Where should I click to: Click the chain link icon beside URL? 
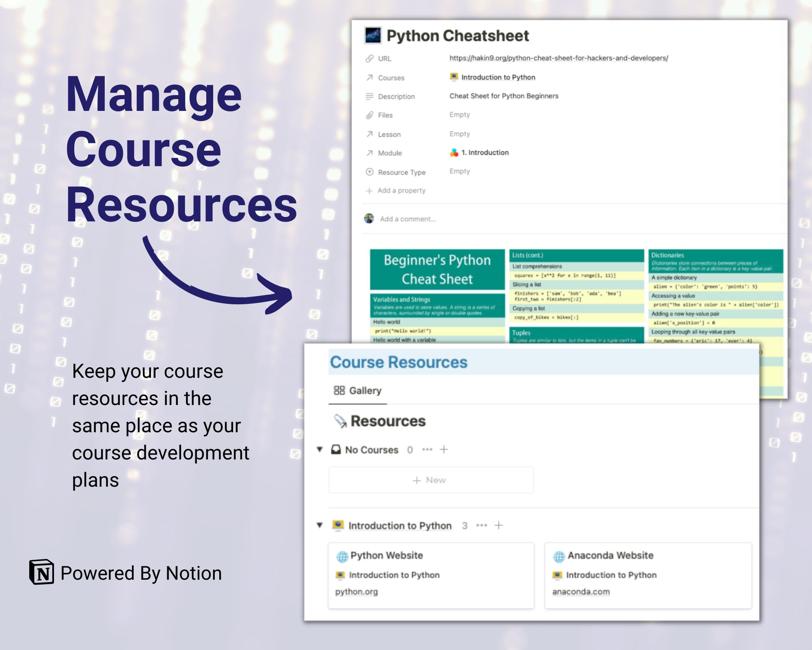click(369, 58)
